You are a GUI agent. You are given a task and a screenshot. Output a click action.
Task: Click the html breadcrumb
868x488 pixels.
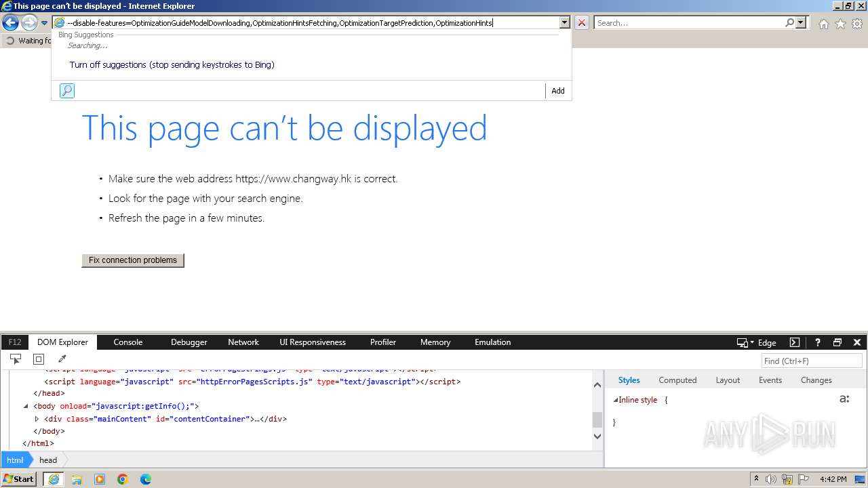coord(15,460)
